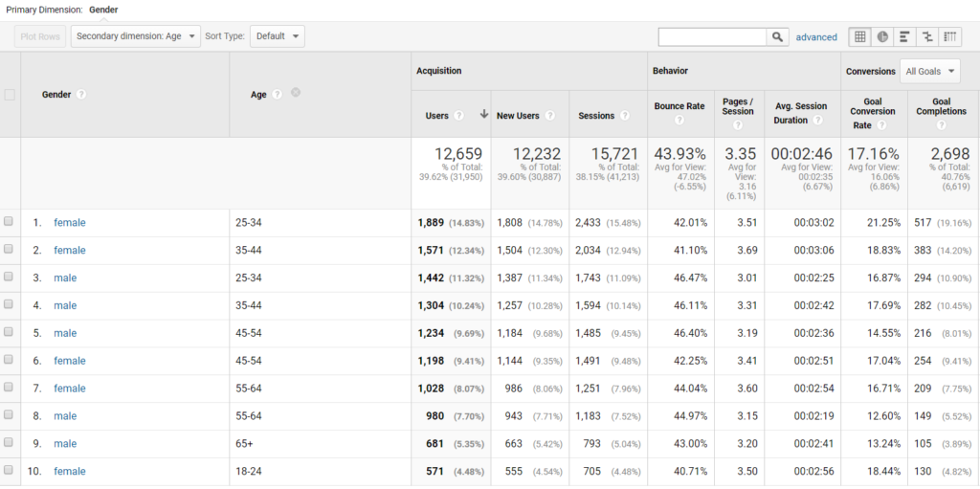Sort by Goal Completions header
This screenshot has width=980, height=489.
pyautogui.click(x=942, y=106)
